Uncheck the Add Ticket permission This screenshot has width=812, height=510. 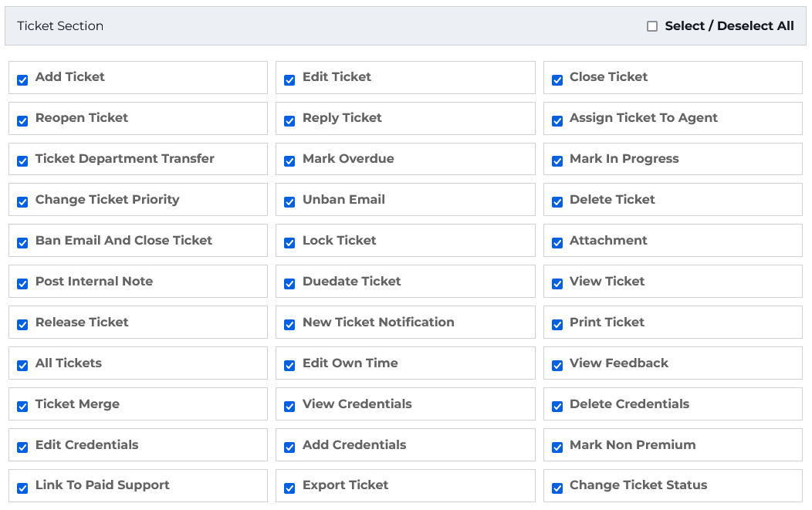coord(22,80)
